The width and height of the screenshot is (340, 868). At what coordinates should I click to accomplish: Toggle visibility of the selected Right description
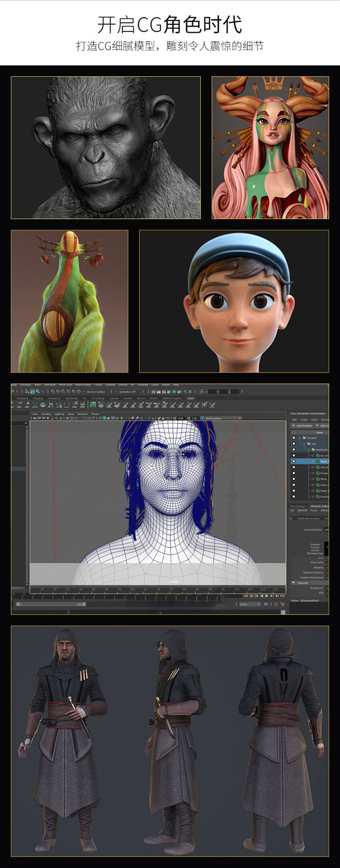coord(294,461)
